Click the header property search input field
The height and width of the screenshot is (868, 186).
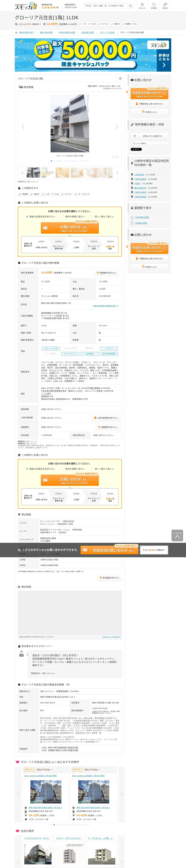tap(106, 6)
